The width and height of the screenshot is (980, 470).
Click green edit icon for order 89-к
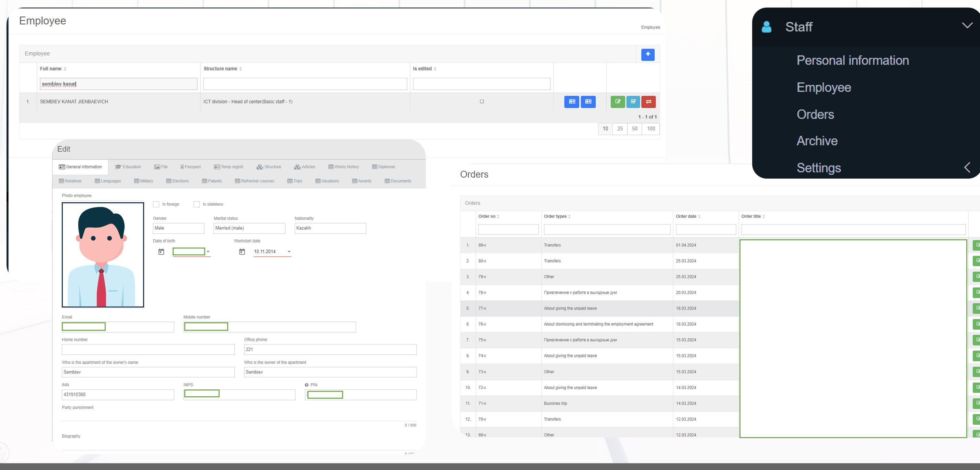tap(977, 245)
